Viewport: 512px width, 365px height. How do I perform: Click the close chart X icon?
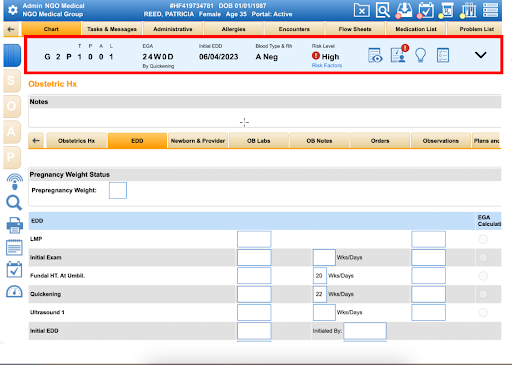[x=361, y=10]
